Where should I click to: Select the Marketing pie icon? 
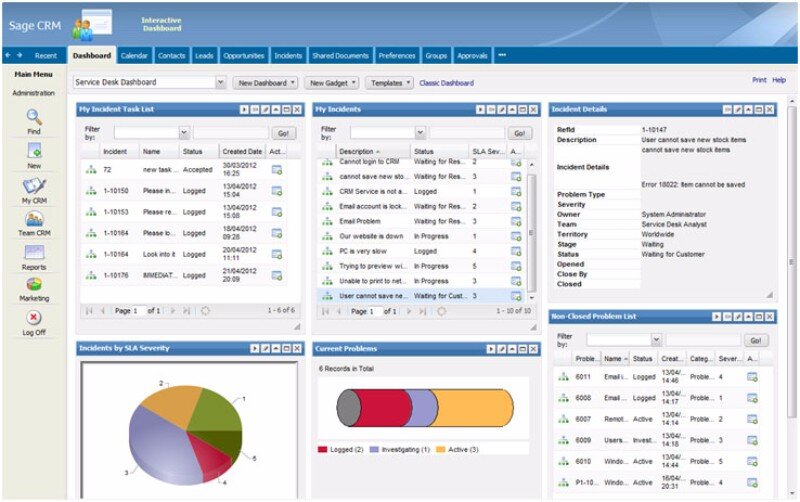34,285
